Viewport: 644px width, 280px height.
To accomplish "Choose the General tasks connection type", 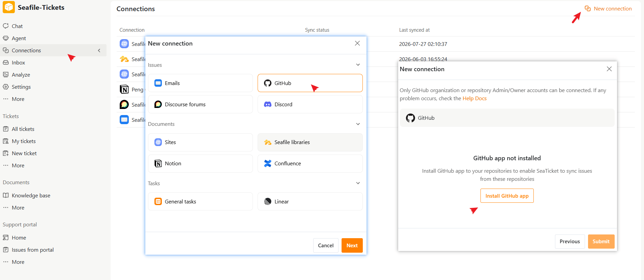I will click(200, 201).
